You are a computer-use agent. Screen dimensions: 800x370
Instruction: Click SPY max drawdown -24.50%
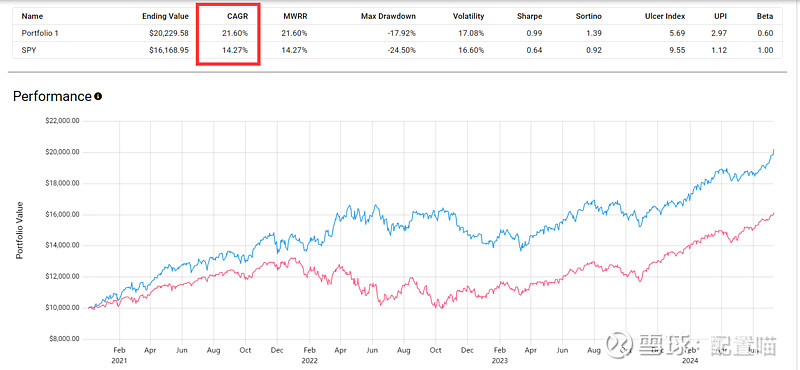coord(403,50)
